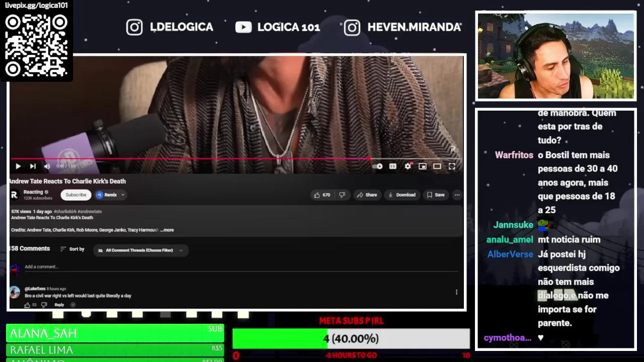Click the livepix.gg/logica101 text
644x362 pixels.
coord(36,6)
